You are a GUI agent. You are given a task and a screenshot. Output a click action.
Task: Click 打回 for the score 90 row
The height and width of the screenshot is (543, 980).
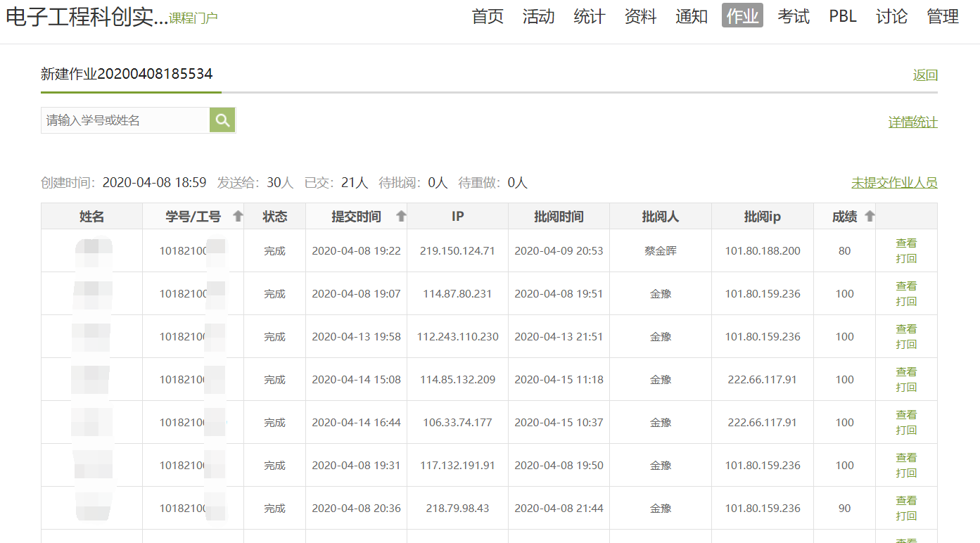pos(906,516)
